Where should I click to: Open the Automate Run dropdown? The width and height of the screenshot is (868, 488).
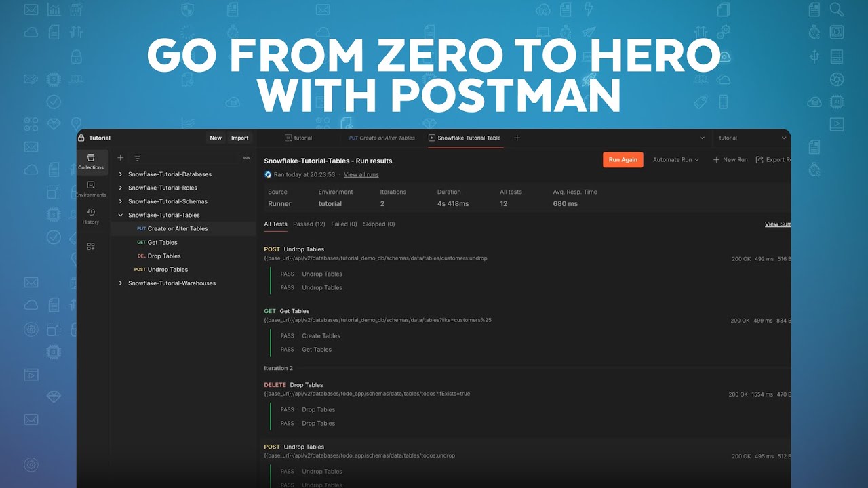pyautogui.click(x=675, y=160)
